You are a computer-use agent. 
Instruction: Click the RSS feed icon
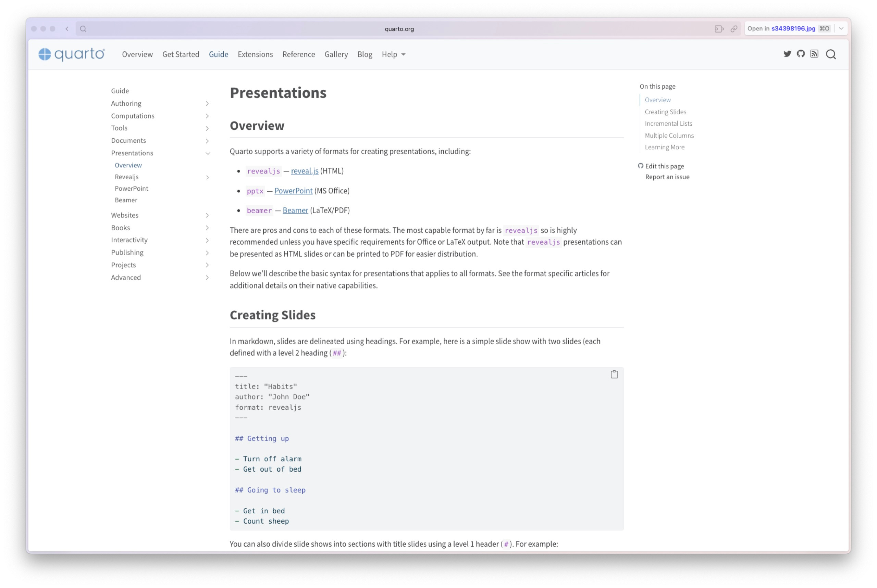(814, 54)
